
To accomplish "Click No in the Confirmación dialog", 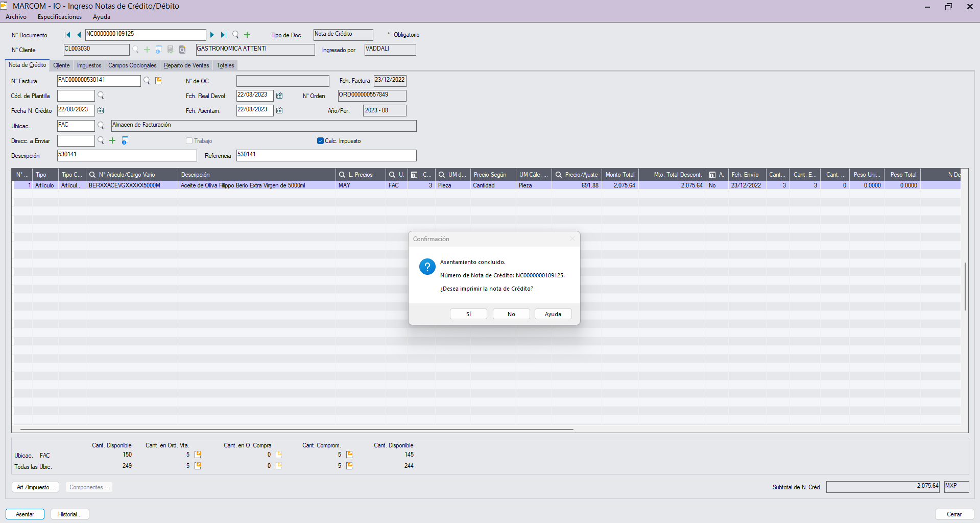I will click(x=511, y=314).
